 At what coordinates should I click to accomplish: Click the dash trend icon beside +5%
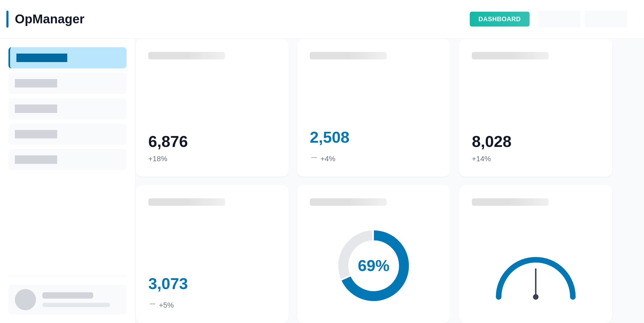point(152,304)
